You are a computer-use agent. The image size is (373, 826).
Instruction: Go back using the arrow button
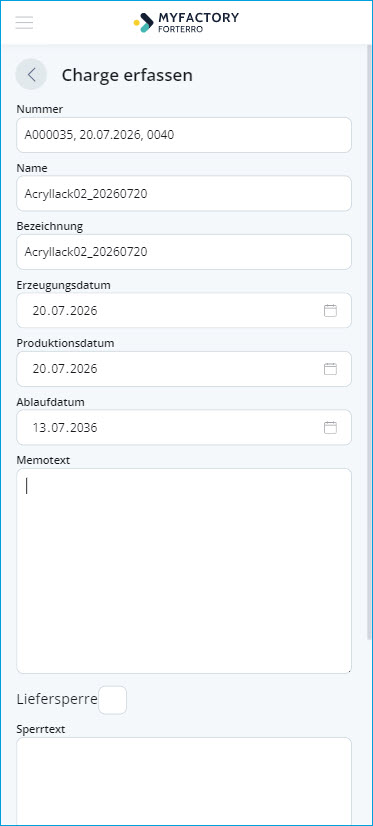pyautogui.click(x=31, y=74)
